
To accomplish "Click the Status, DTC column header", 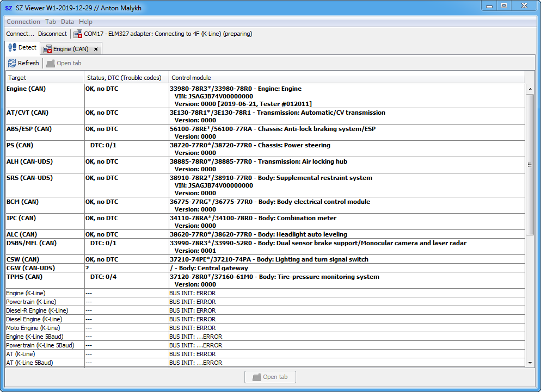I will (x=126, y=78).
